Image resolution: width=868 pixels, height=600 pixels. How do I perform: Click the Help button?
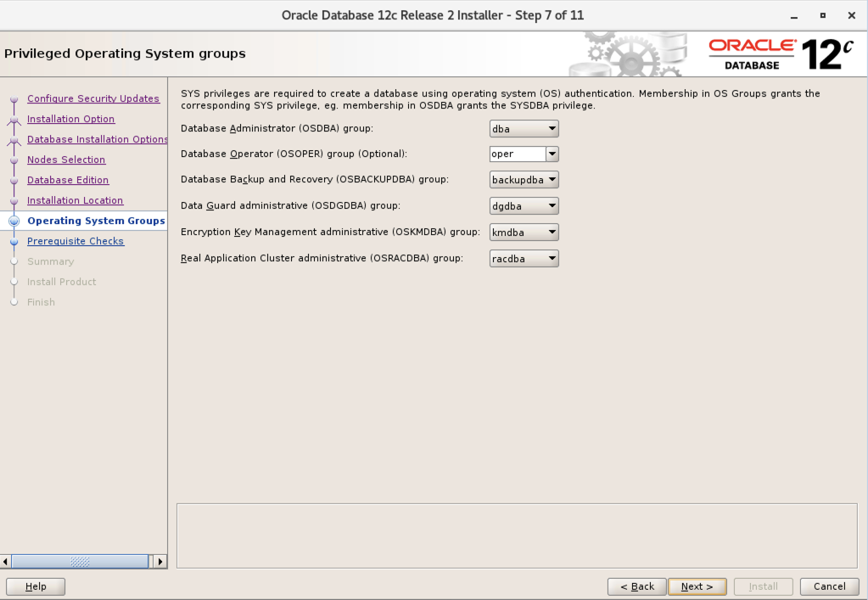36,586
